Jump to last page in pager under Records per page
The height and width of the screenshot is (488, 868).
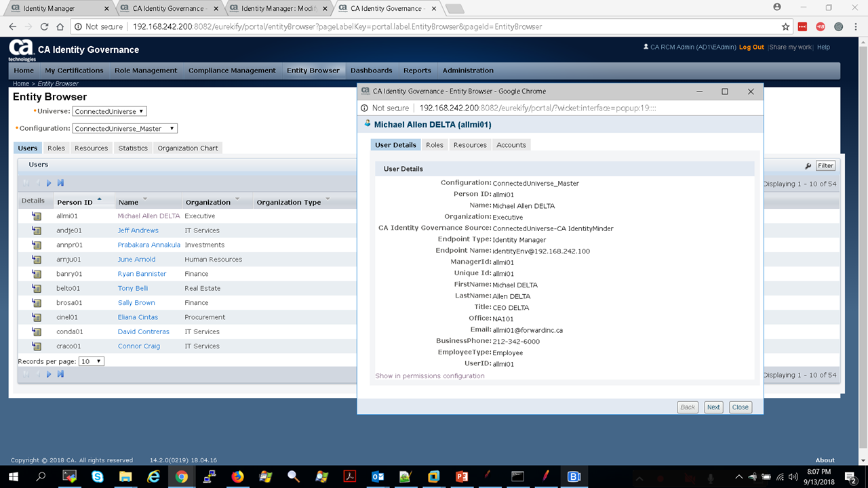[60, 374]
